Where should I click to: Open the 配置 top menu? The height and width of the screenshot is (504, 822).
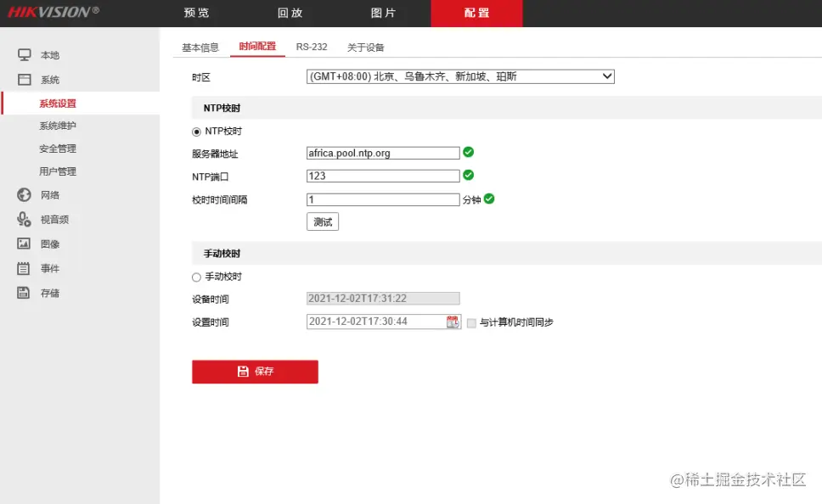click(476, 13)
